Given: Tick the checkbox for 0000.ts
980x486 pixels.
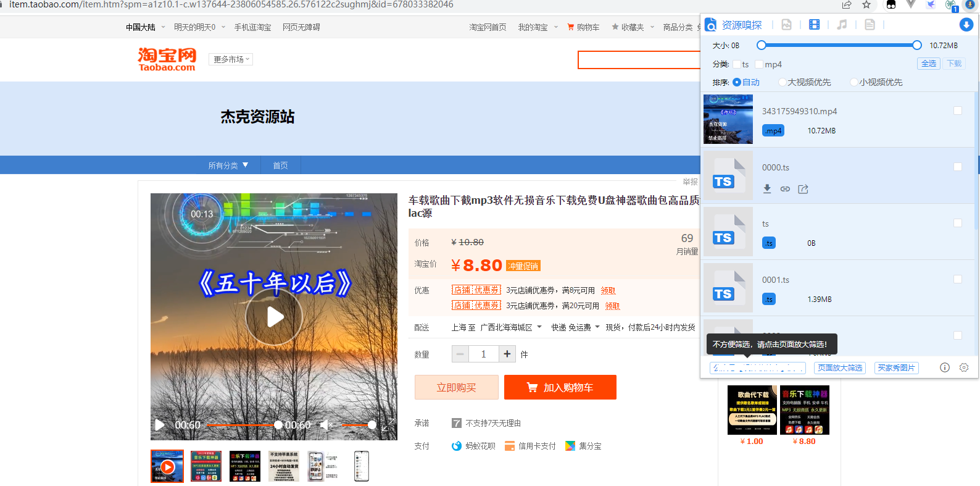Looking at the screenshot, I should pyautogui.click(x=958, y=167).
